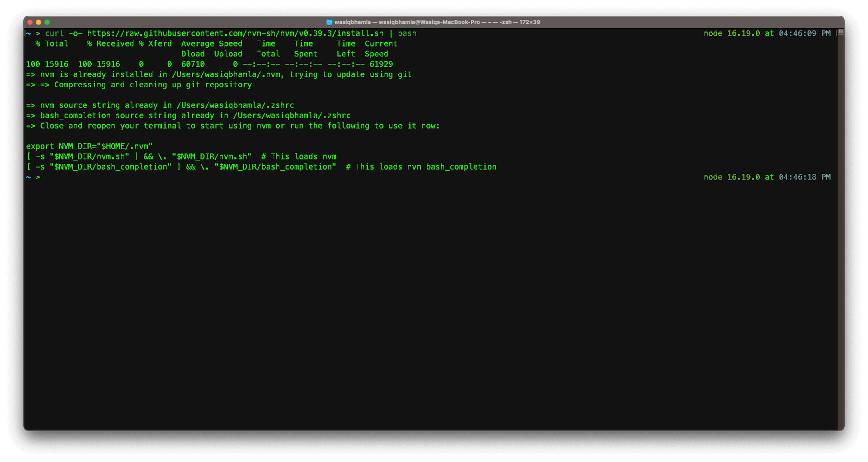Click the raw.githubusercontent.com install.sh URL
Screen dimensions: 868x462
tap(235, 34)
